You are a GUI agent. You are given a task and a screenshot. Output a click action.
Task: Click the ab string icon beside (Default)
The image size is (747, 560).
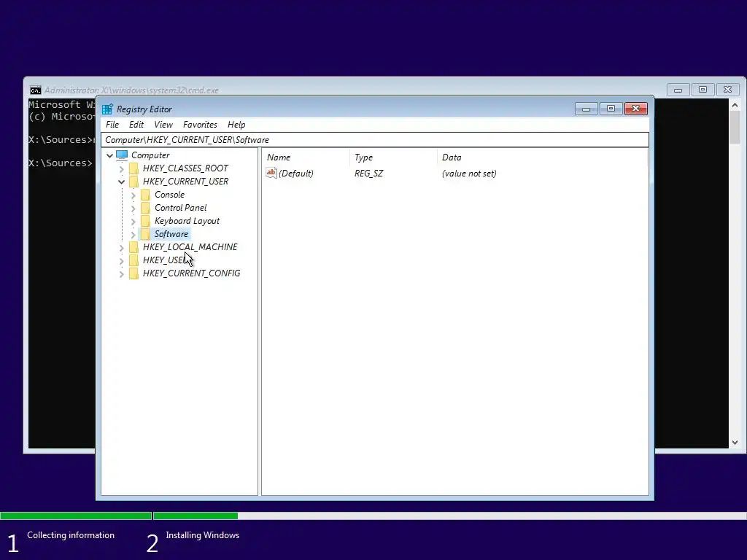271,173
